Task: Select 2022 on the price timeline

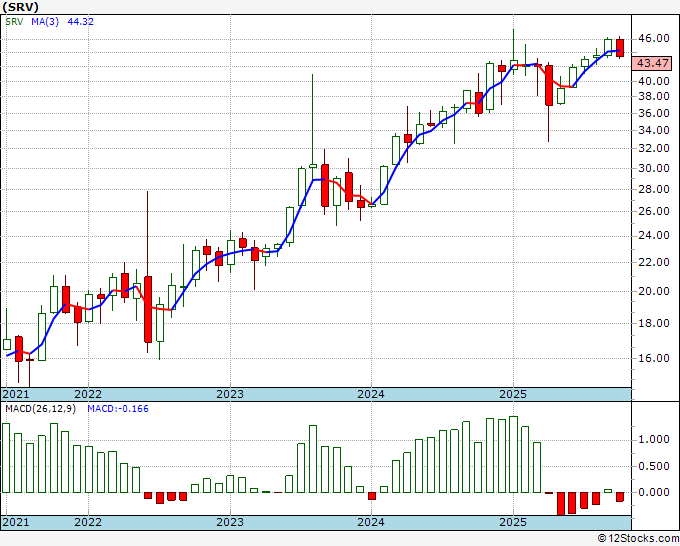Action: click(x=88, y=394)
